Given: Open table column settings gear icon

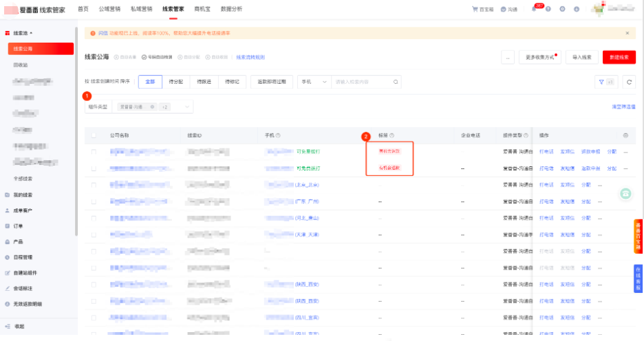Looking at the screenshot, I should tap(625, 135).
